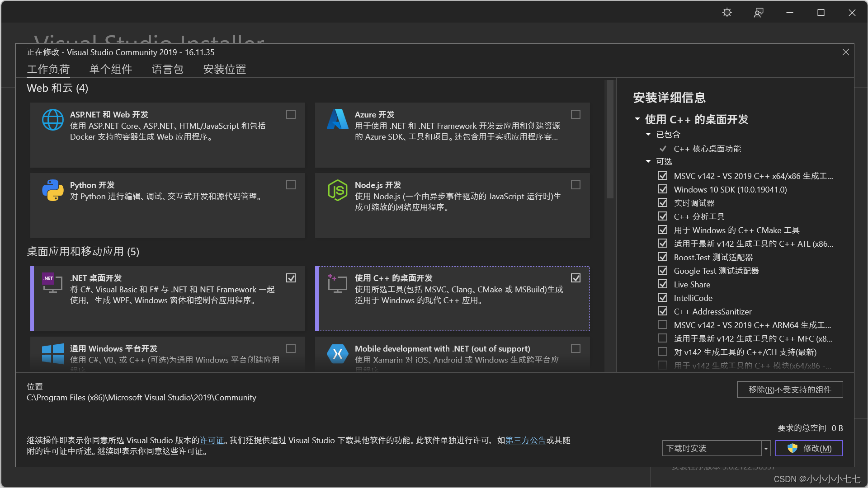Select the C++ 核心桌面功能 included item
This screenshot has height=488, width=868.
tap(707, 149)
